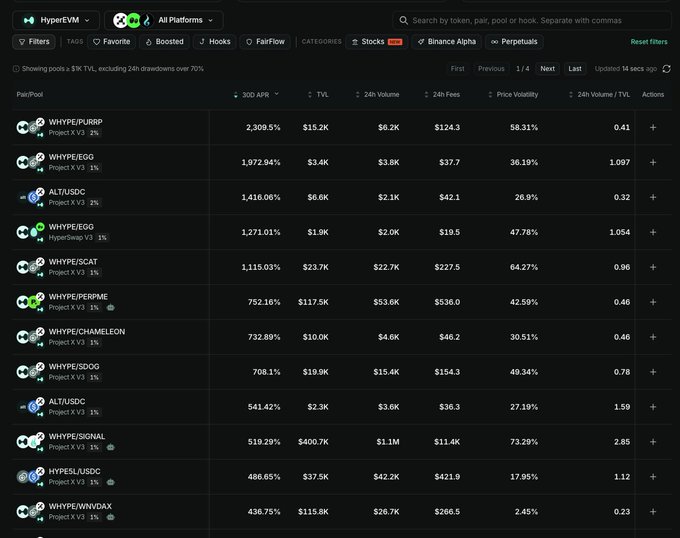Click WHYPE/PERPME token pair icon
The width and height of the screenshot is (680, 538).
tap(30, 302)
